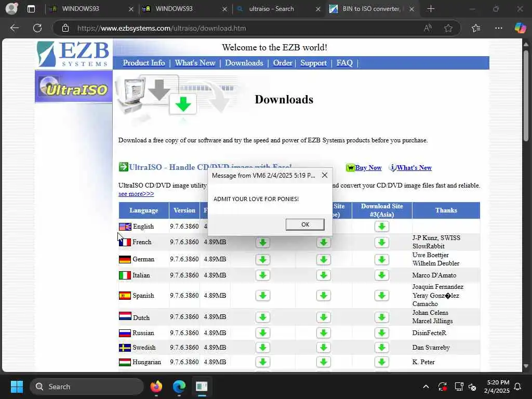Click OK in the VM6 message dialog
This screenshot has width=532, height=399.
(305, 224)
